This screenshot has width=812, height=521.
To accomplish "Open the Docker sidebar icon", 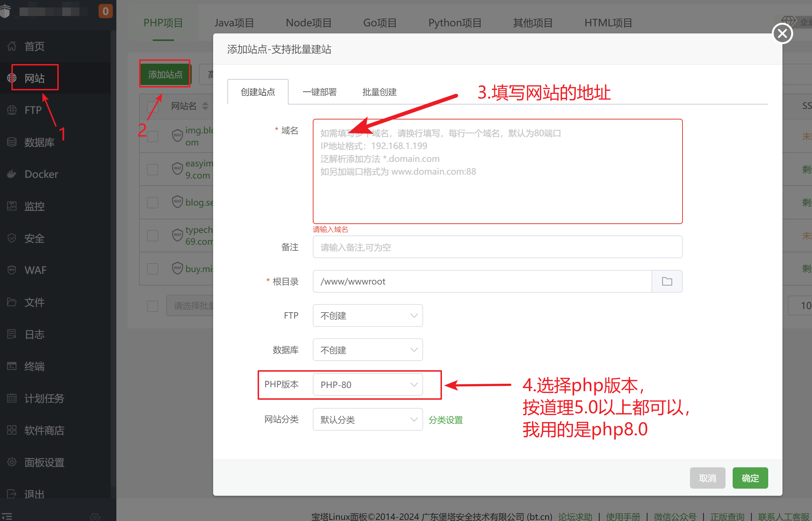I will 12,174.
